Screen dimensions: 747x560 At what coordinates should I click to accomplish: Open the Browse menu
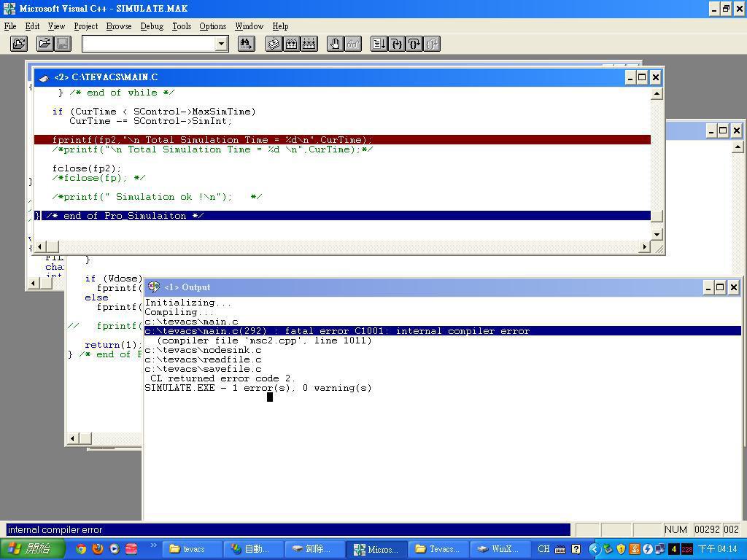coord(119,26)
